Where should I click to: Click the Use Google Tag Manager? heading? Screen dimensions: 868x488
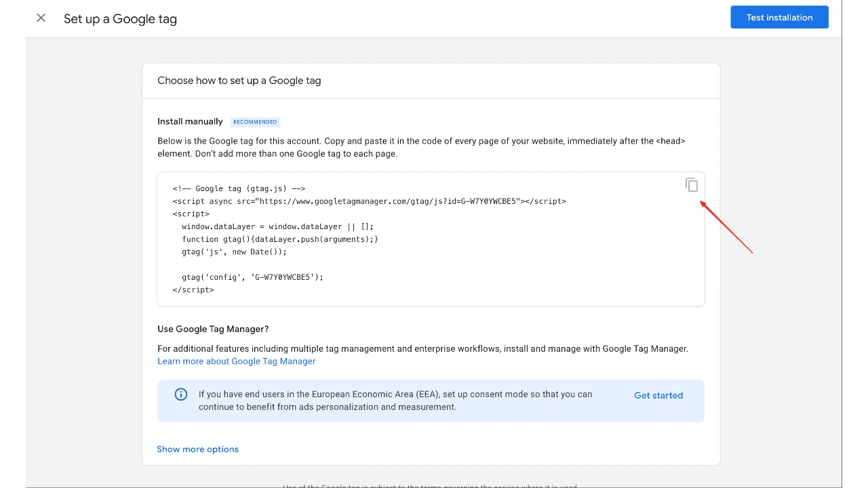point(213,329)
